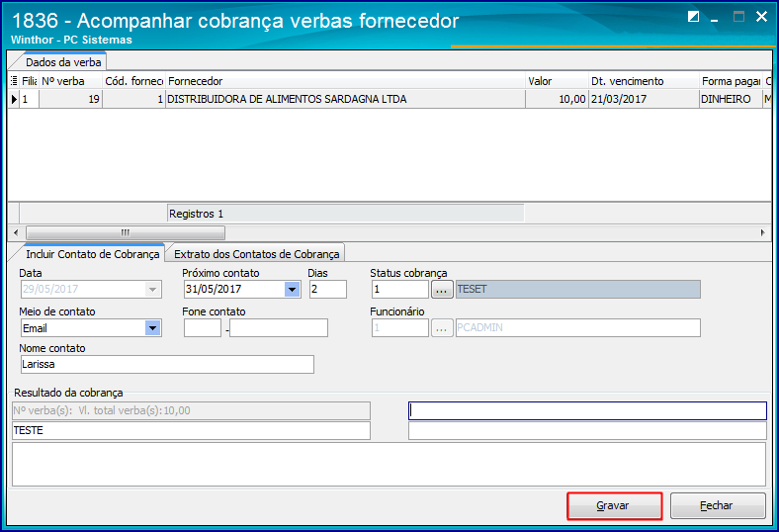
Task: Click the Dt. vencimento column header
Action: click(644, 81)
